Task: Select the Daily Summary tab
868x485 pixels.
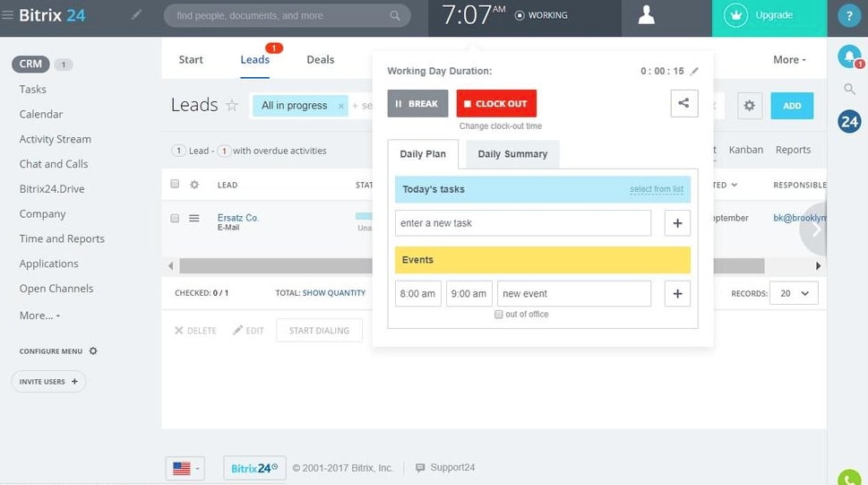Action: 512,154
